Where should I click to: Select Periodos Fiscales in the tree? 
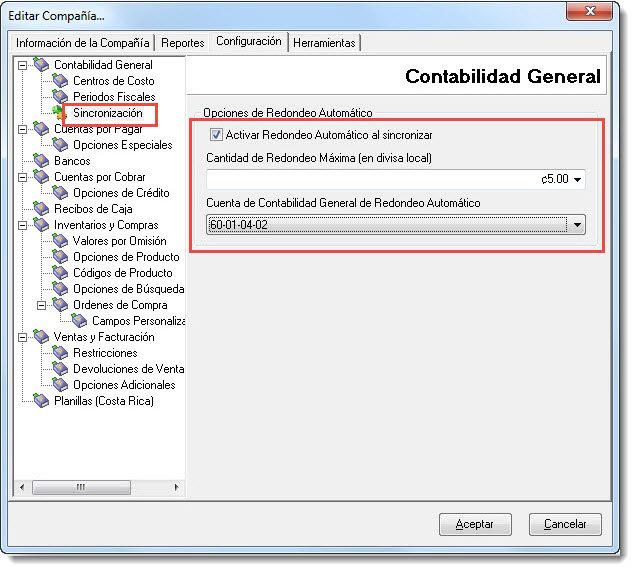114,97
